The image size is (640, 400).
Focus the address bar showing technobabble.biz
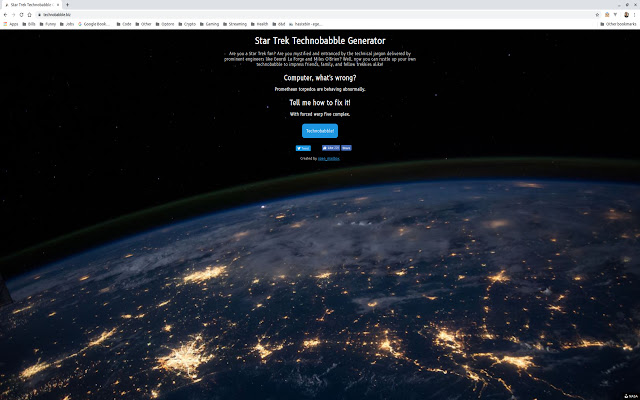[x=318, y=15]
